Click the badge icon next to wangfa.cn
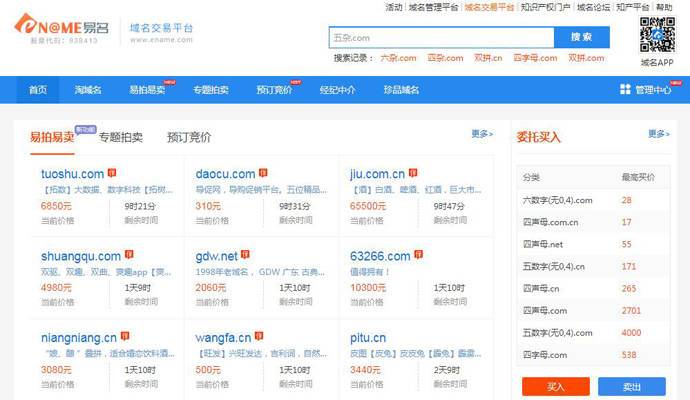The image size is (690, 400). [x=259, y=337]
